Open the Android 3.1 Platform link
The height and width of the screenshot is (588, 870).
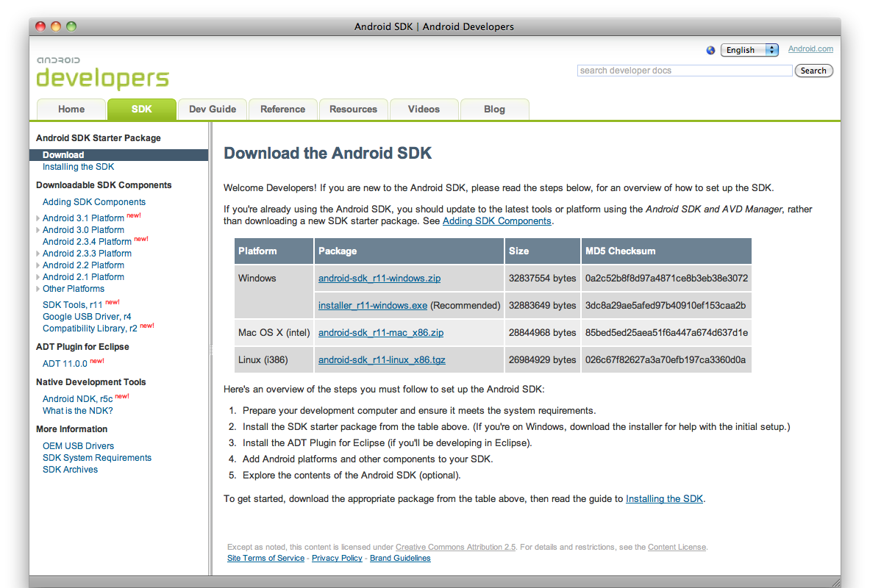(83, 218)
